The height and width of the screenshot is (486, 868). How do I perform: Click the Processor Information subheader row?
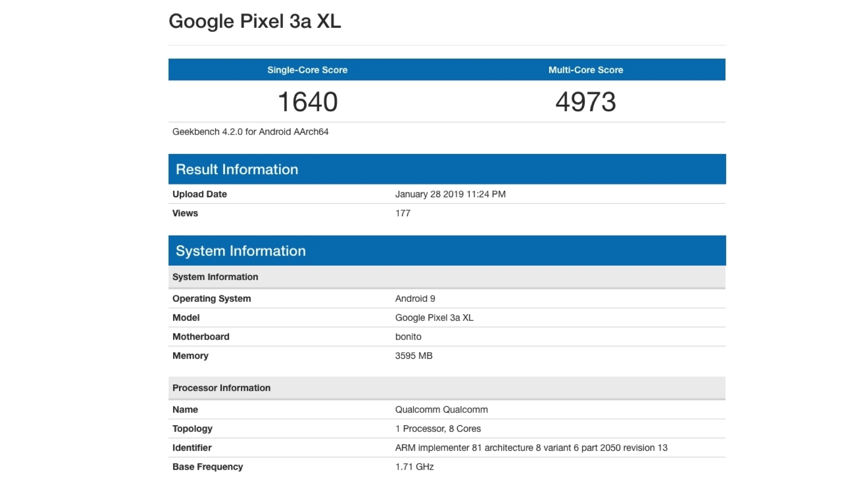[221, 388]
